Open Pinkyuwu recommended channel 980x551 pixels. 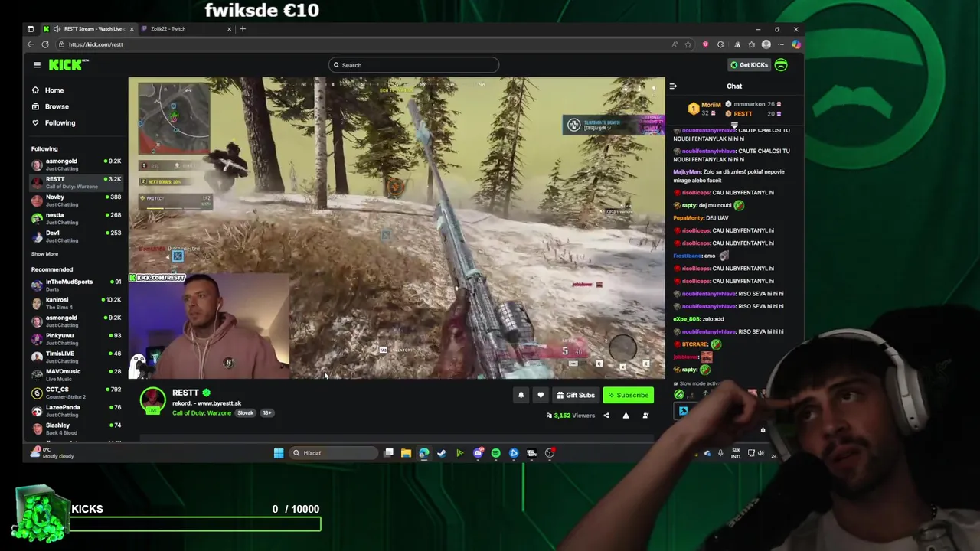coord(76,338)
